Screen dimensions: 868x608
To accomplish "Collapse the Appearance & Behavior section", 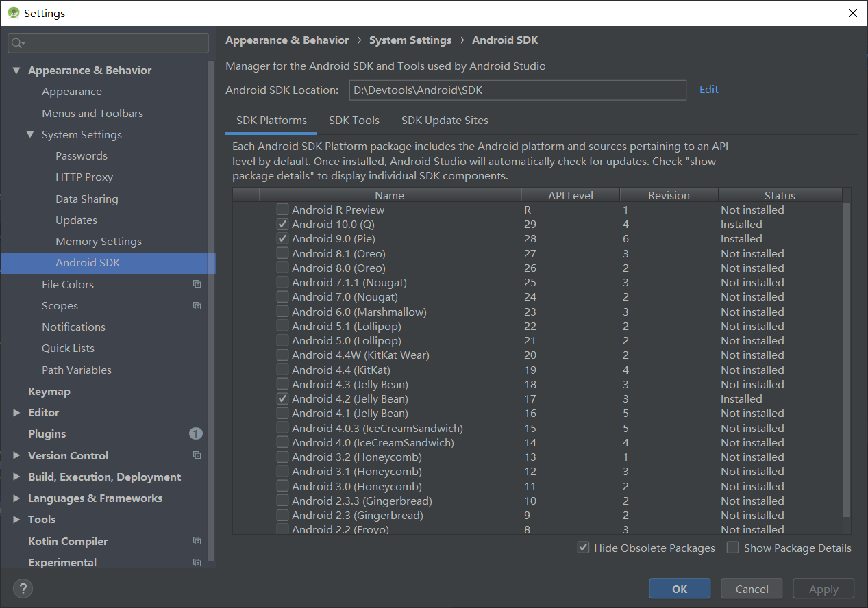I will (x=16, y=70).
